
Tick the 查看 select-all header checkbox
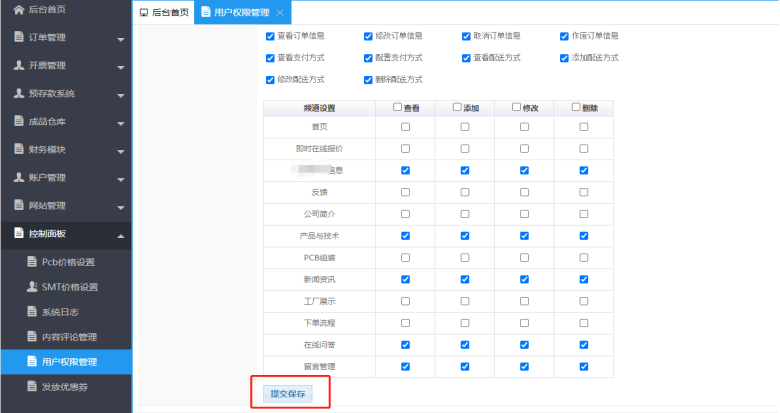[x=398, y=107]
